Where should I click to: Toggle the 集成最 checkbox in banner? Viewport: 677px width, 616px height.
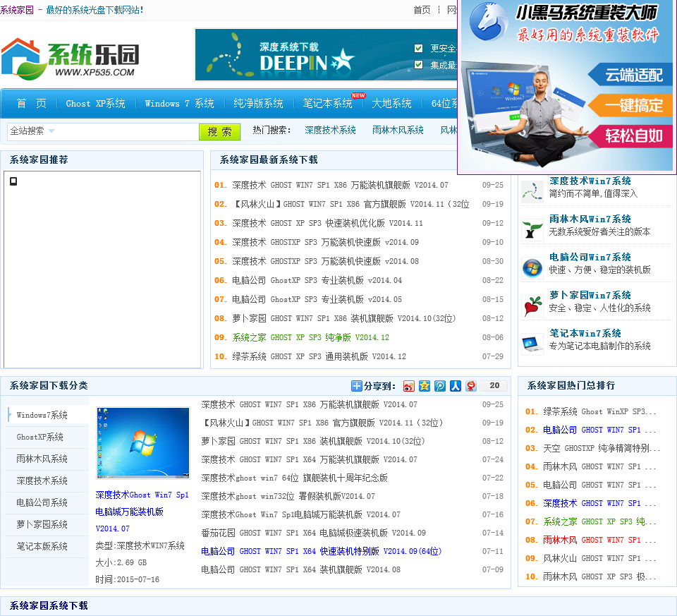pos(418,65)
